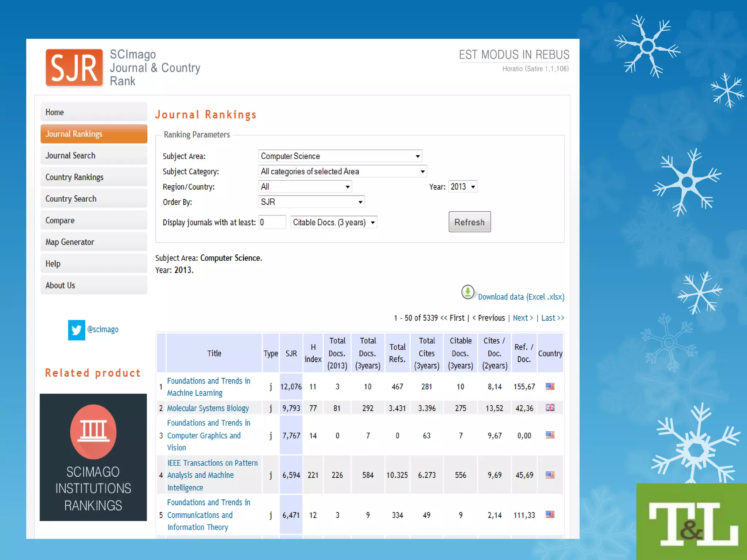Click the SJR value 6,471
Screen dimensions: 747x560
pyautogui.click(x=291, y=515)
